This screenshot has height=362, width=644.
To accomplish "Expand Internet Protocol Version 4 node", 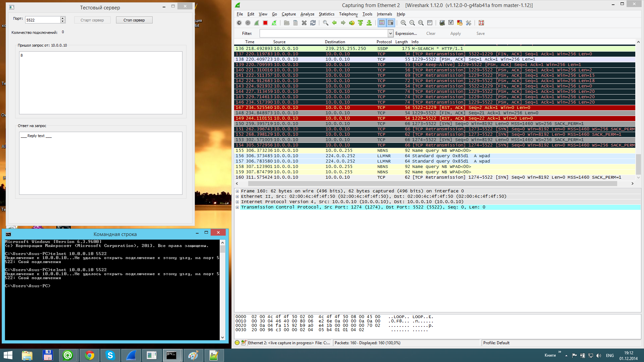I will click(x=237, y=202).
